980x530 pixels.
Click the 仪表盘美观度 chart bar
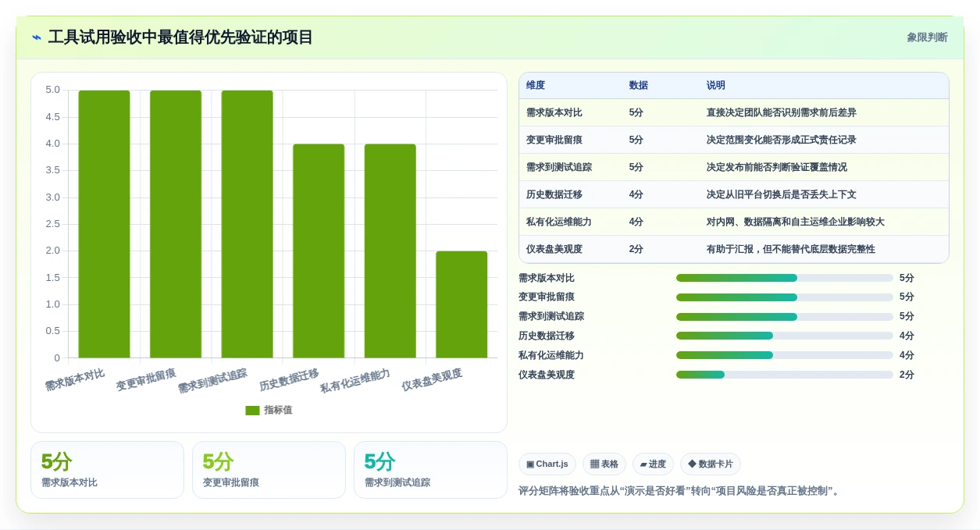pyautogui.click(x=461, y=304)
